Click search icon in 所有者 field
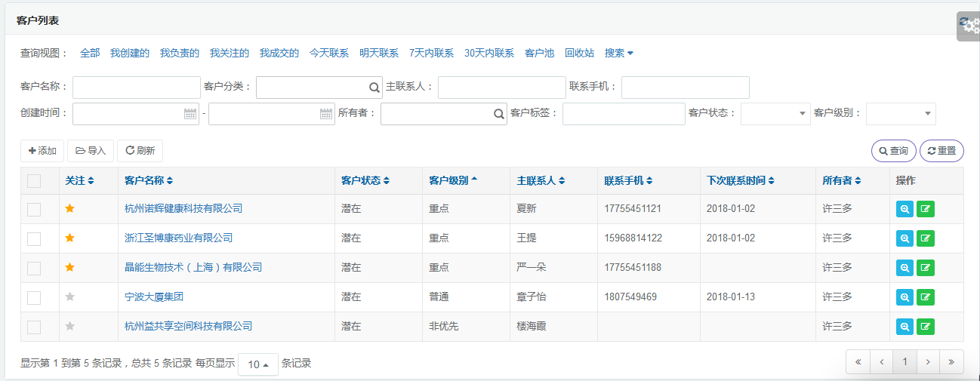980x381 pixels. click(498, 114)
